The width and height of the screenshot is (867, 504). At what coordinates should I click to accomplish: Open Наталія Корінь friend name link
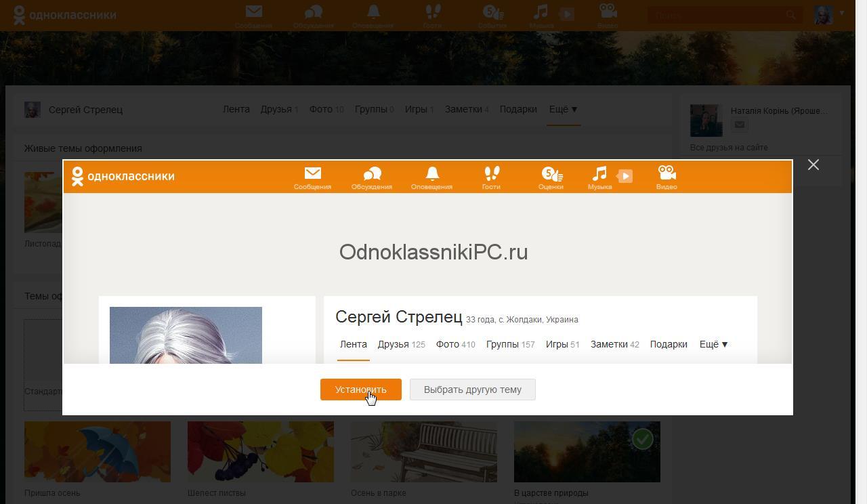click(779, 110)
